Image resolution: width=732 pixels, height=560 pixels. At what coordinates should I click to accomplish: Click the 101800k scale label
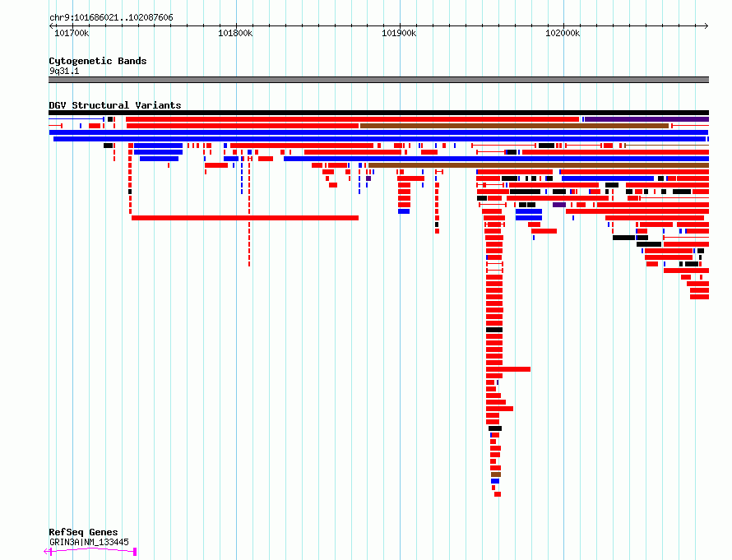(235, 33)
